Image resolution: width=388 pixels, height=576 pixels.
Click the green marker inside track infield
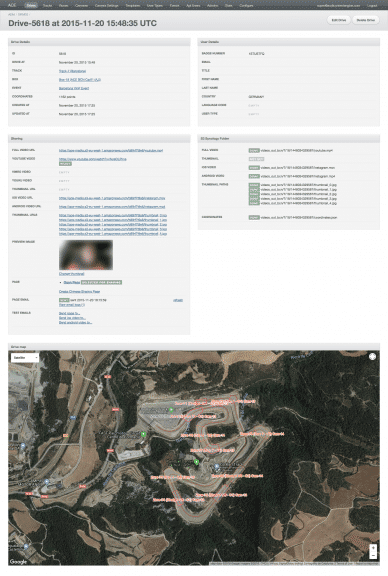196,462
